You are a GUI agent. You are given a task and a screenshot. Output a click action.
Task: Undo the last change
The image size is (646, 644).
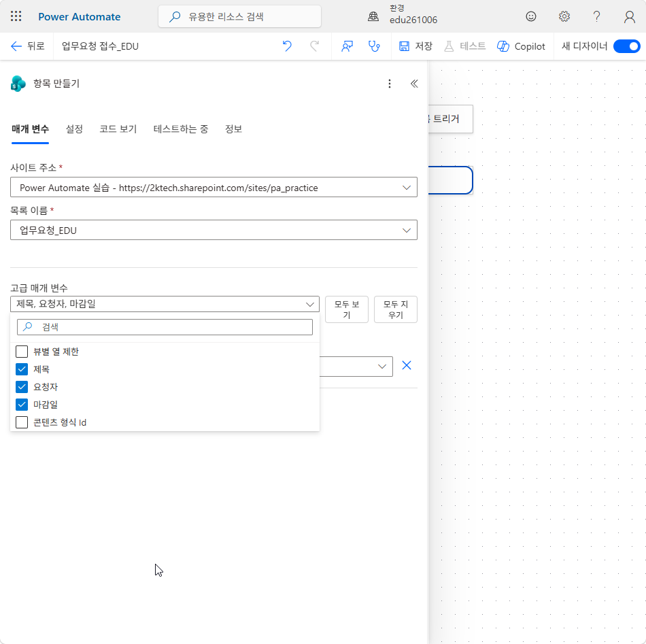pyautogui.click(x=287, y=46)
